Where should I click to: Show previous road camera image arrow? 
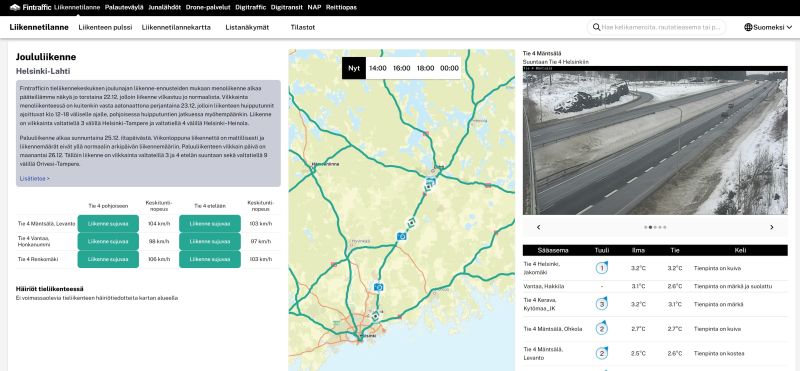pyautogui.click(x=538, y=227)
